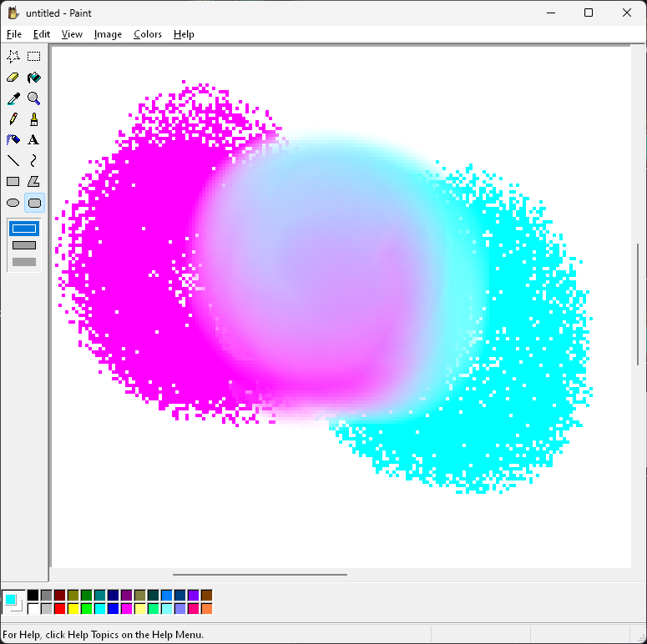
Task: Pick cyan in the palette
Action: (x=100, y=608)
